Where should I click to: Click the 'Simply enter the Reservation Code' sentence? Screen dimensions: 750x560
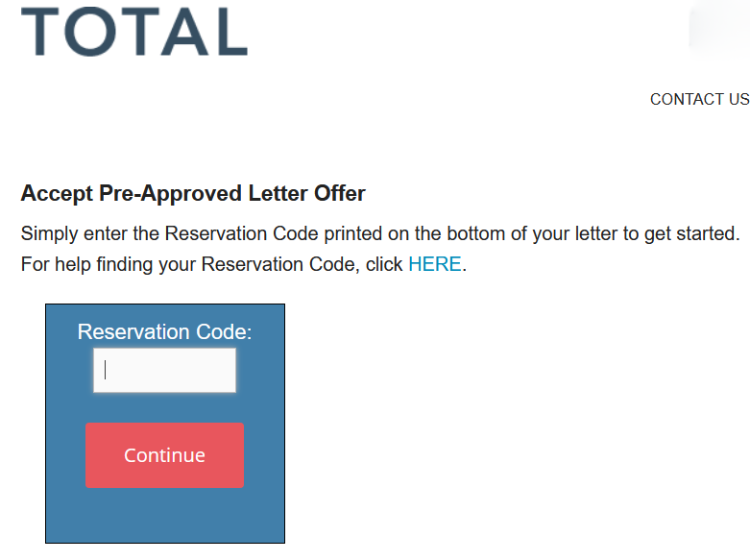[x=380, y=234]
